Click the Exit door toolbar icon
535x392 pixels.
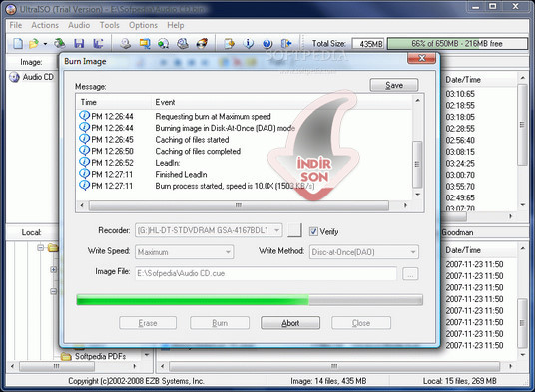point(286,43)
